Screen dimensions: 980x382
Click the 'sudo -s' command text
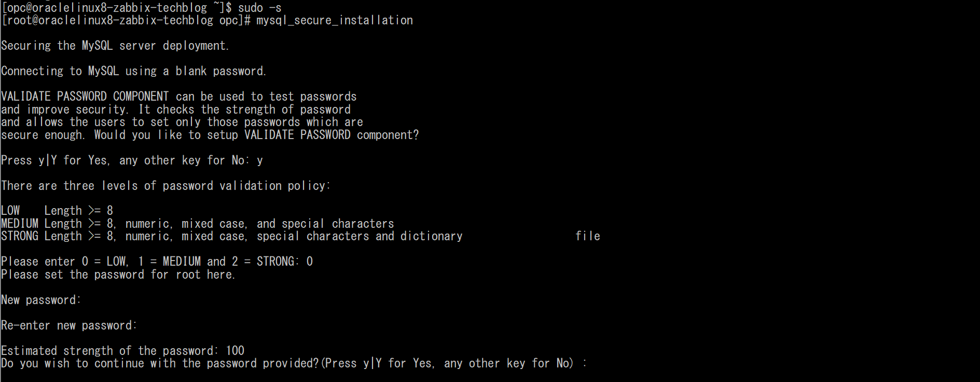[x=259, y=7]
